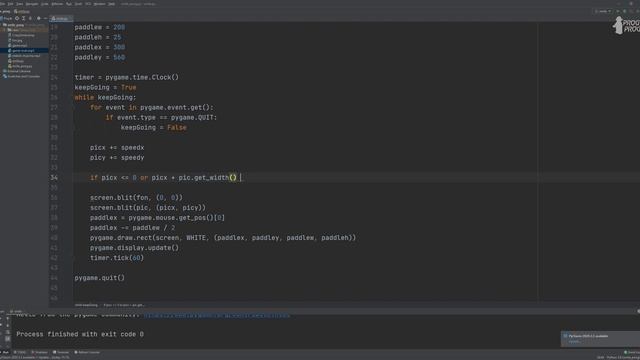Click the 'pygame.draw.rect' line
This screenshot has height=360, width=640.
pos(223,238)
